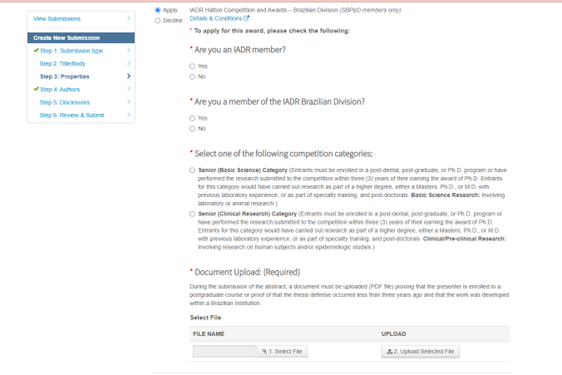Select Senior (Clinical Research) Category option

pyautogui.click(x=192, y=214)
